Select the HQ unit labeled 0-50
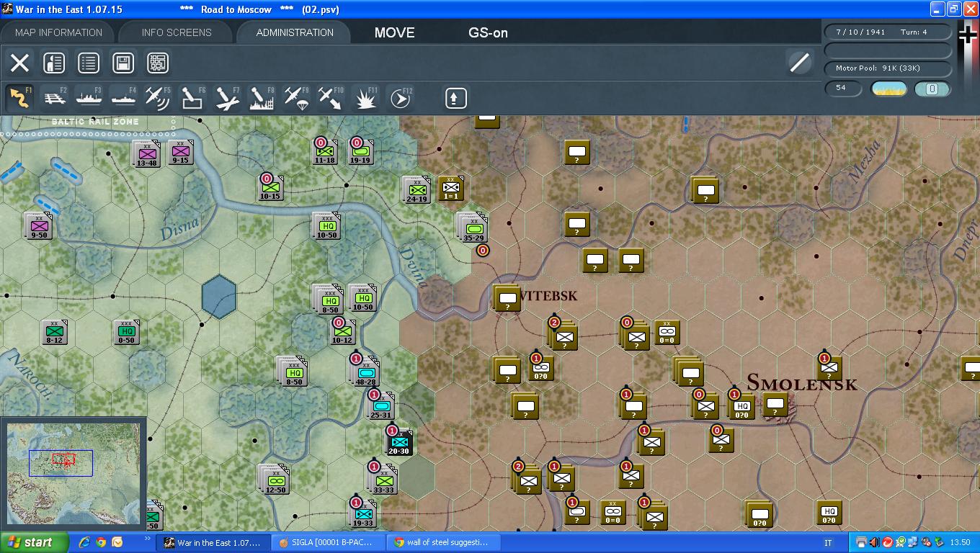Screen dimensions: 980x553 tap(126, 332)
